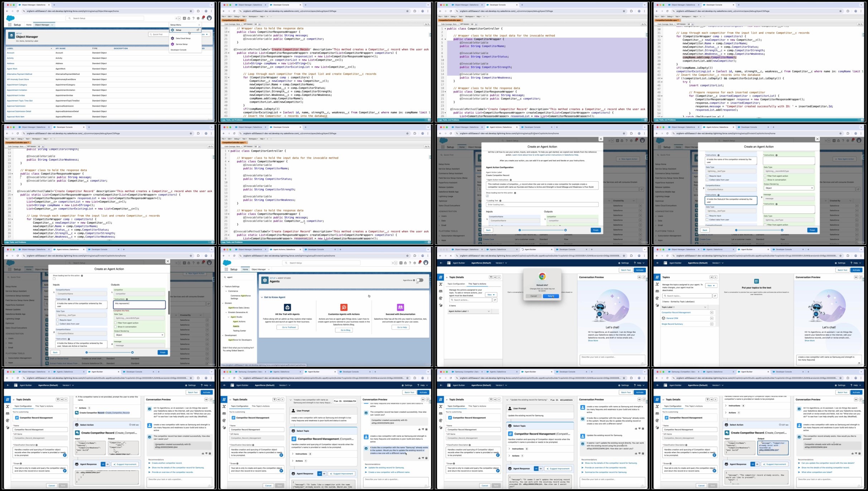Check Collect data from user in the 'this represents' frame
868x491 pixels.
pos(57,324)
